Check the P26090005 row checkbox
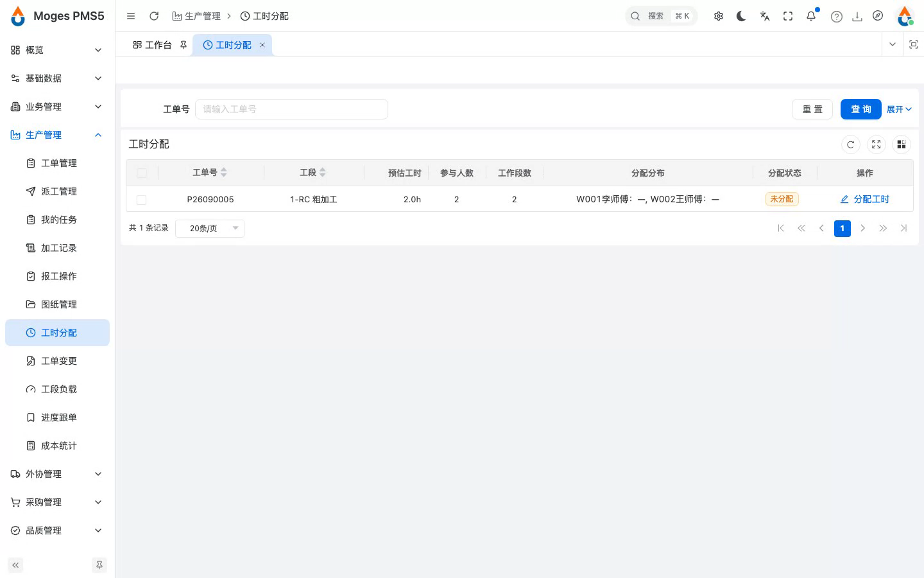924x578 pixels. coord(142,200)
